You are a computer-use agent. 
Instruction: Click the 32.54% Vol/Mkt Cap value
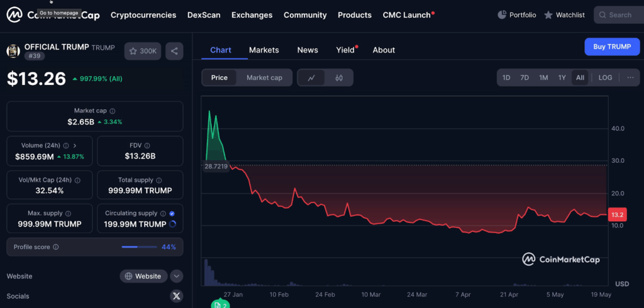[x=49, y=191]
